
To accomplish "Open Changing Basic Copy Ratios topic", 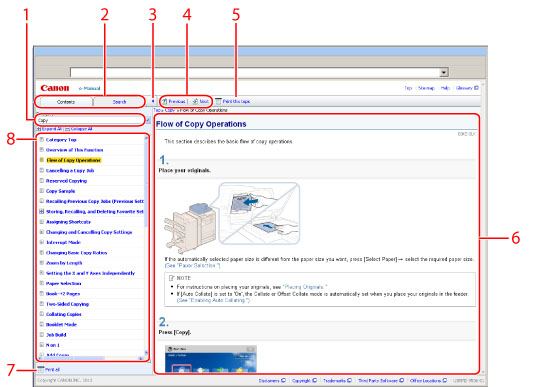I will coord(76,253).
